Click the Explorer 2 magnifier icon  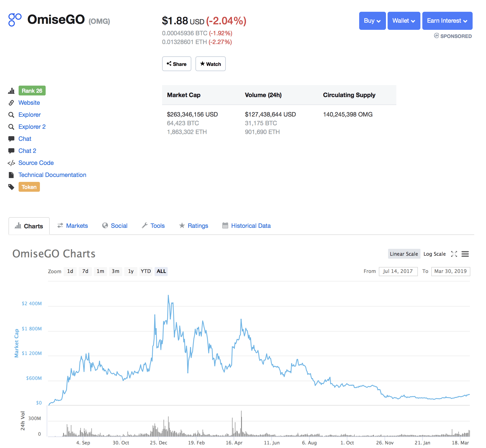click(x=11, y=127)
